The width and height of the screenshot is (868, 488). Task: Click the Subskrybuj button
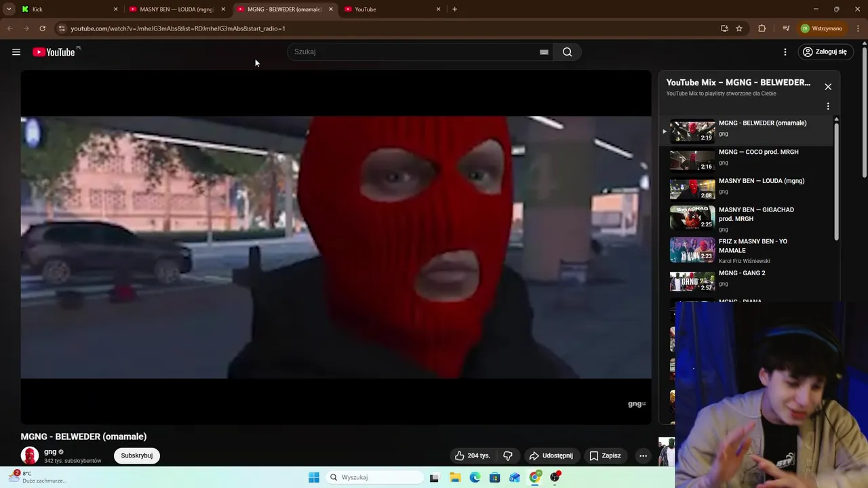click(x=137, y=455)
